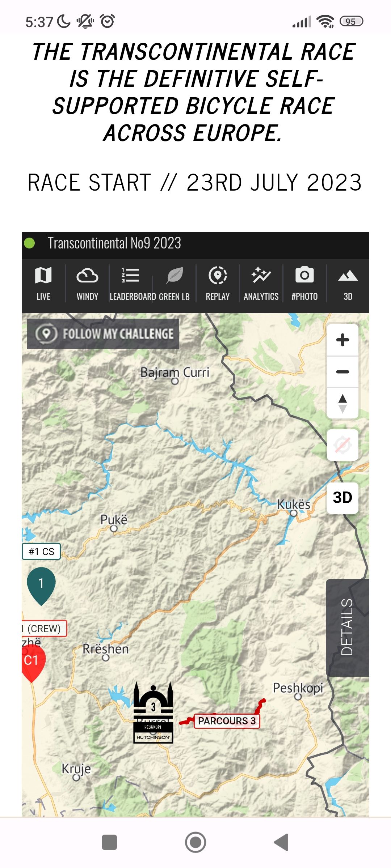This screenshot has height=868, width=391.
Task: Start the REPLAY mode
Action: [218, 284]
